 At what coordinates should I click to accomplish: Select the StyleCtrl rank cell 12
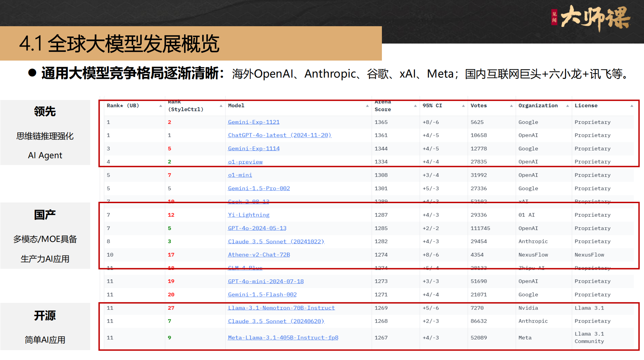point(171,215)
